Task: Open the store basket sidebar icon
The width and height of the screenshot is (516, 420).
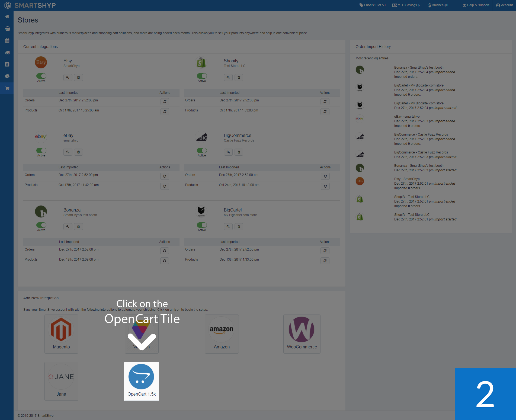Action: pos(7,29)
